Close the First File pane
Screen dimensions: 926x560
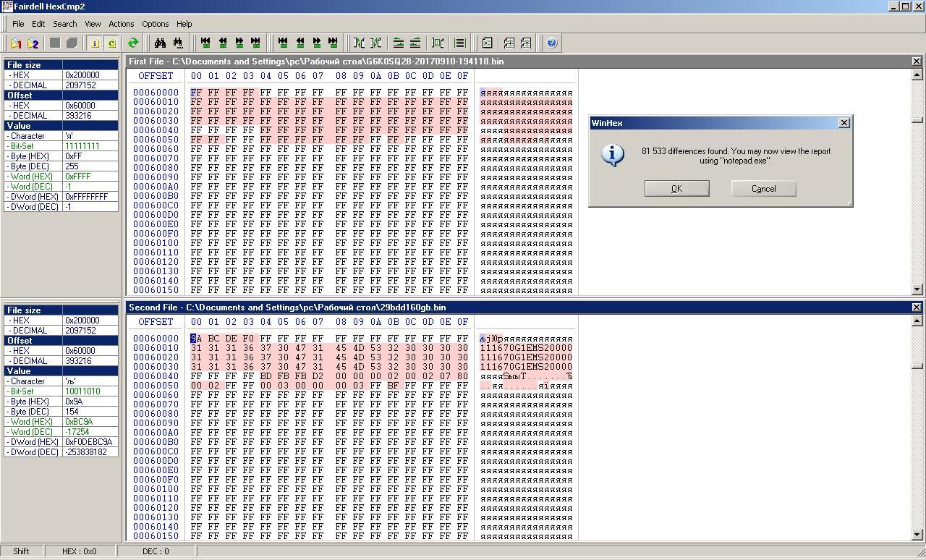[917, 61]
